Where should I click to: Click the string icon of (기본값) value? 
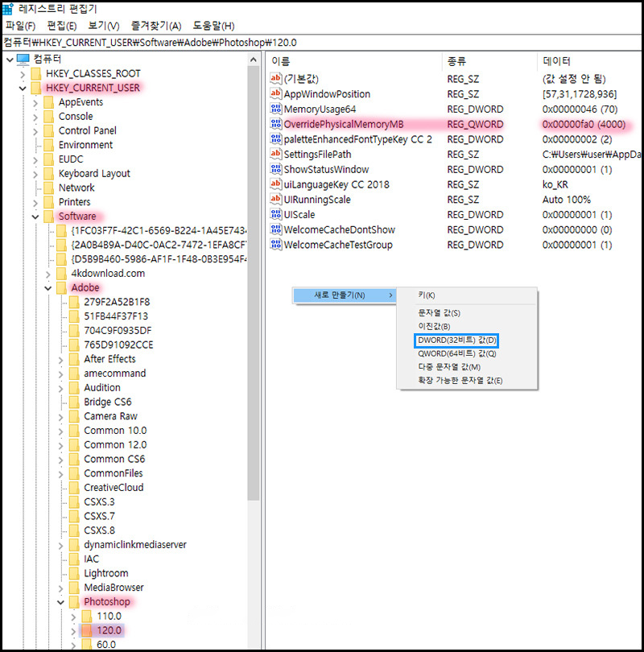coord(275,78)
